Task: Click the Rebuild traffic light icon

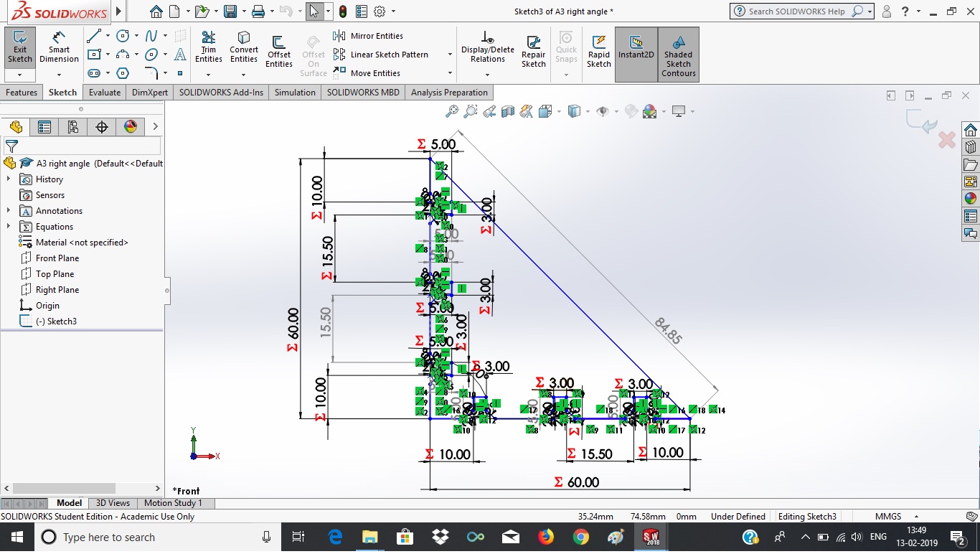Action: [x=343, y=11]
